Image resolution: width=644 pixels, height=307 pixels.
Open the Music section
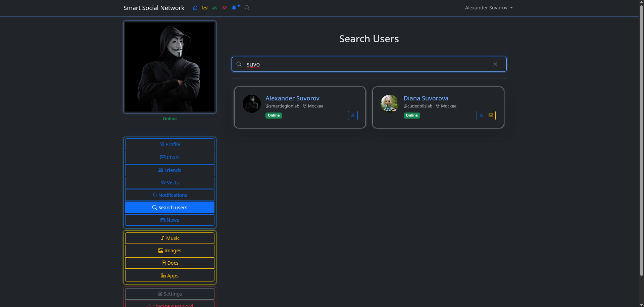tap(170, 238)
